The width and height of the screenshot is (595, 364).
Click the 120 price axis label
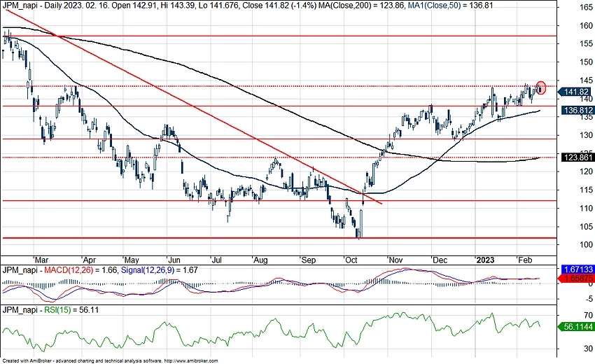click(586, 171)
